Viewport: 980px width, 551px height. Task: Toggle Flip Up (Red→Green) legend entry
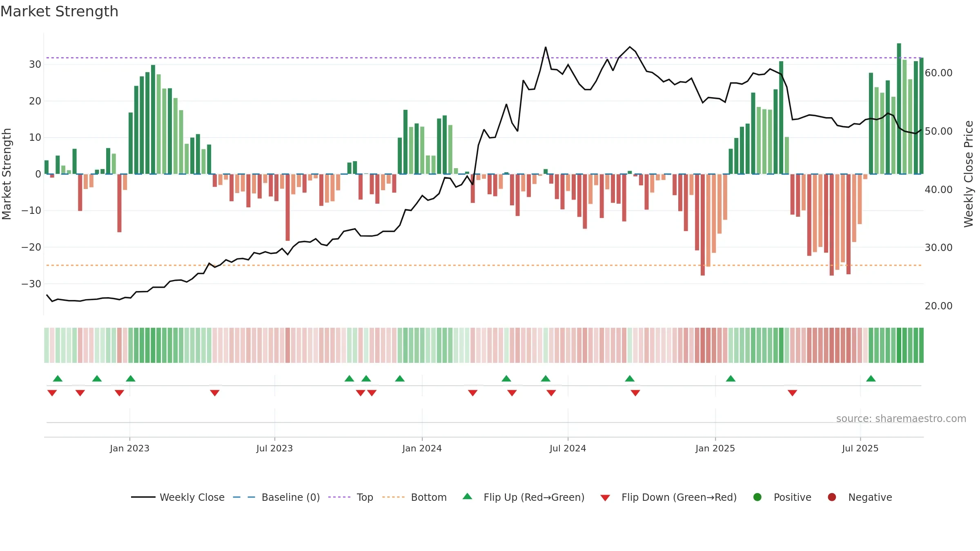[523, 497]
